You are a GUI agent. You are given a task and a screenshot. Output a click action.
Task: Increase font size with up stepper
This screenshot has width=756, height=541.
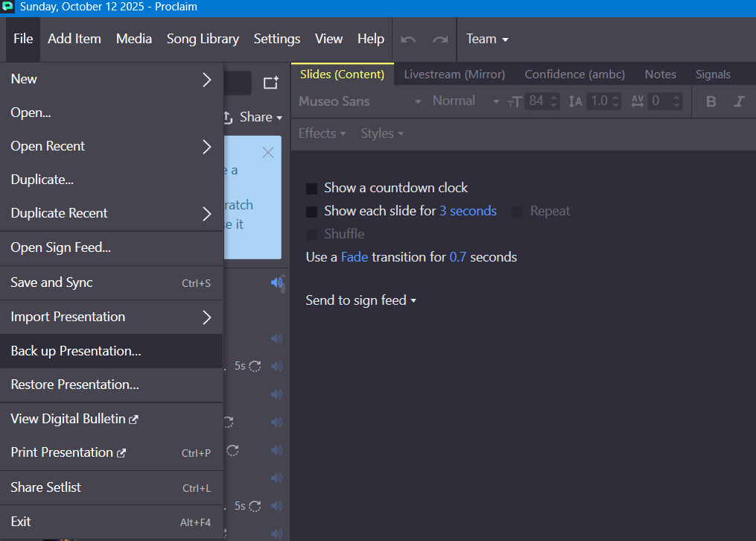554,98
